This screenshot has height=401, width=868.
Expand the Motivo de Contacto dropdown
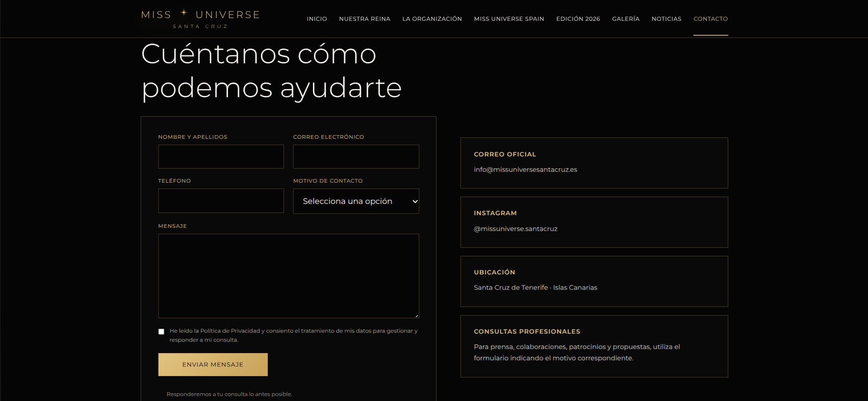coord(356,201)
